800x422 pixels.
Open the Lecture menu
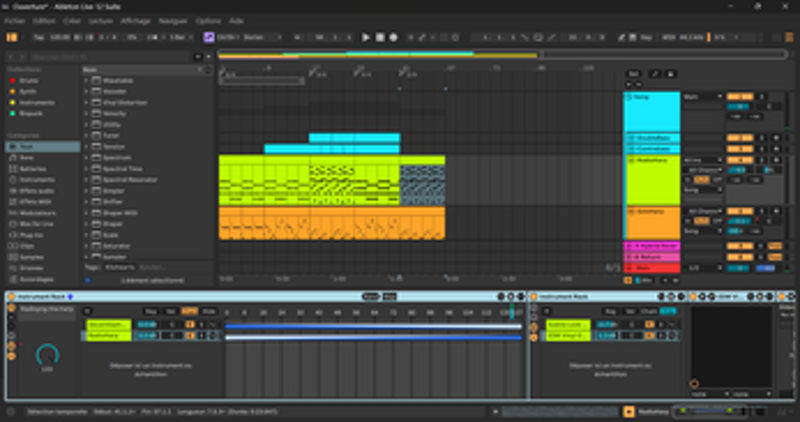coord(101,21)
